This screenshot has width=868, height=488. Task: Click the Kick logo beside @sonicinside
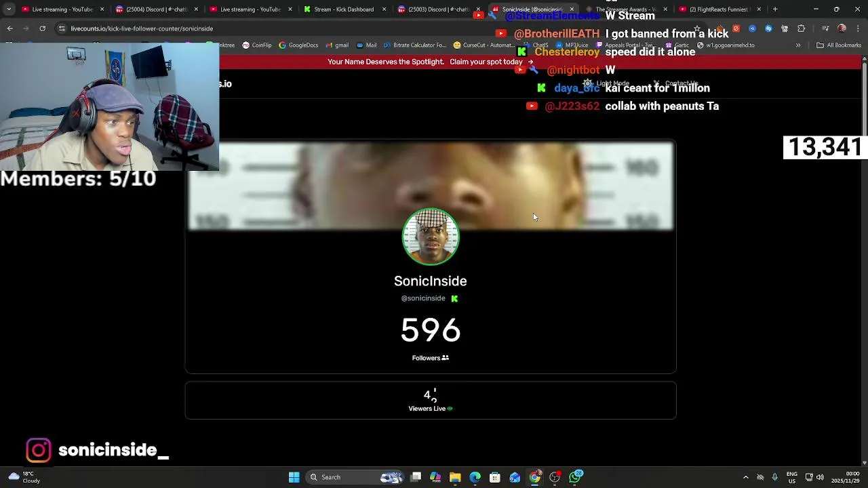click(454, 298)
